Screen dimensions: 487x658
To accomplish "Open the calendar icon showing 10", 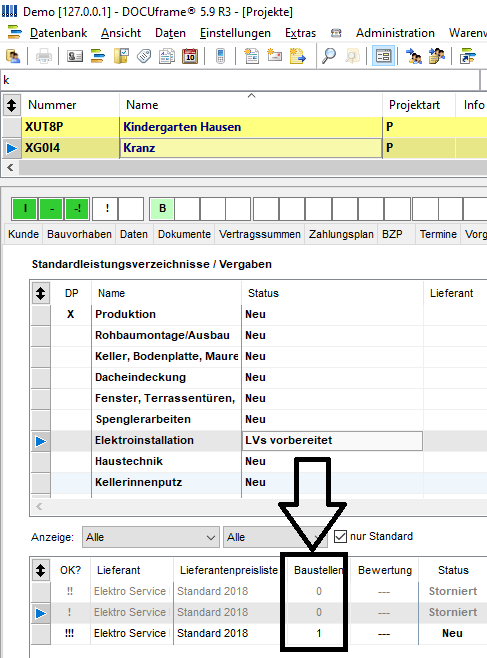I will 190,56.
